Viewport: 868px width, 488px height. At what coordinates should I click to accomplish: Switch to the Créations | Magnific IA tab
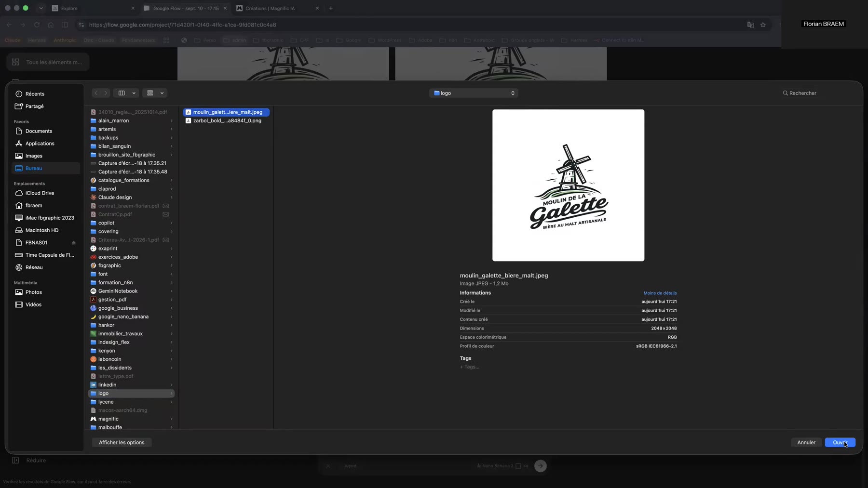(x=278, y=8)
